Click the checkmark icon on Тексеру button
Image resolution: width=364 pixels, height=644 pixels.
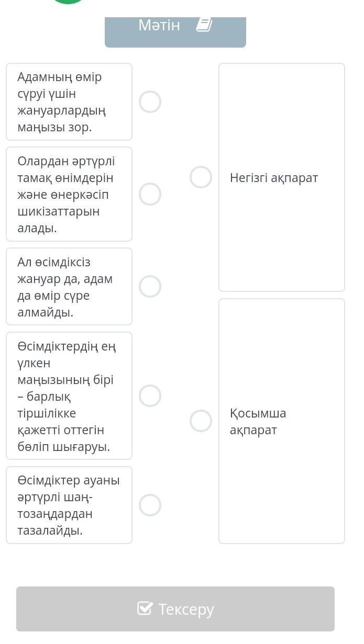tap(145, 608)
